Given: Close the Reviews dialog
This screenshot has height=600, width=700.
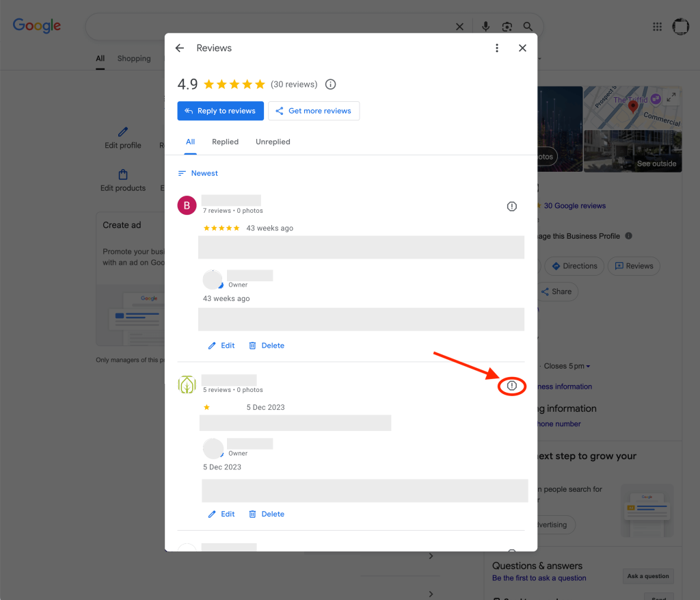Looking at the screenshot, I should pyautogui.click(x=522, y=48).
